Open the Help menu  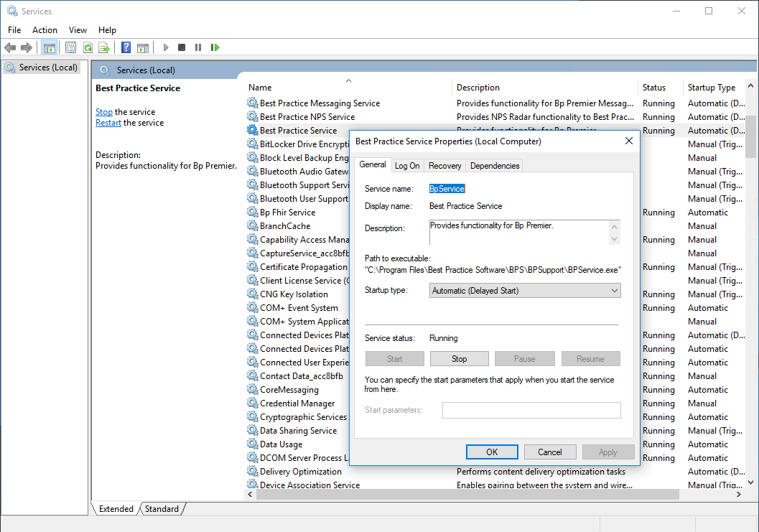(107, 30)
